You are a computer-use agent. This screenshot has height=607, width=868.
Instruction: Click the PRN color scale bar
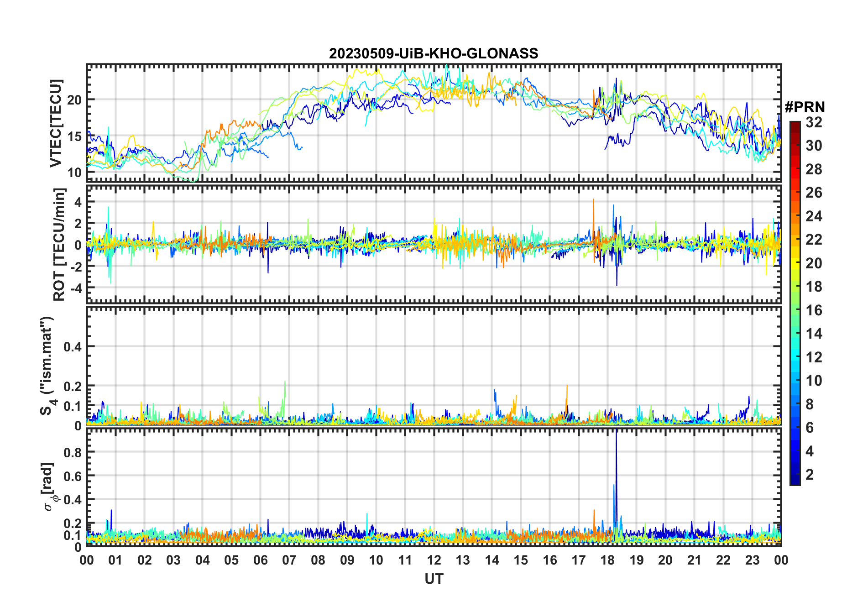(795, 303)
